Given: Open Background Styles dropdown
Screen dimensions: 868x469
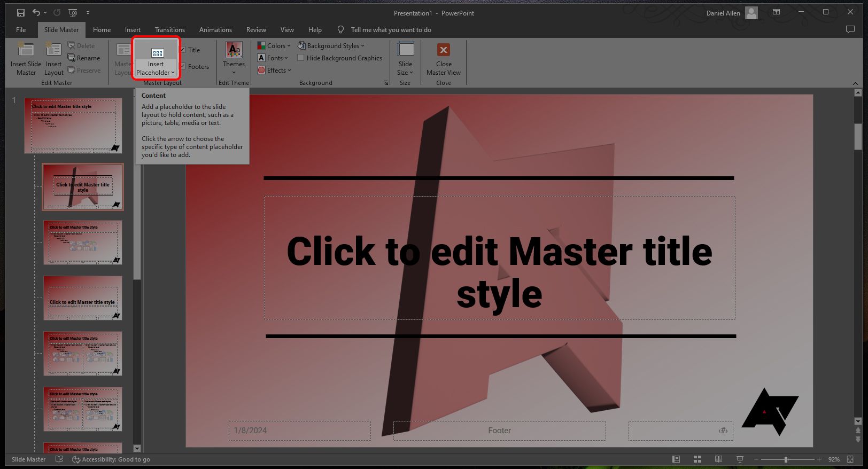Looking at the screenshot, I should tap(331, 46).
